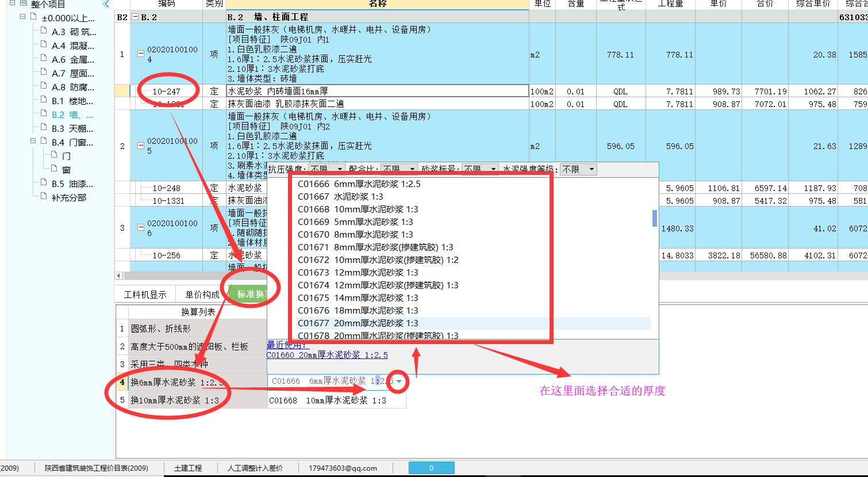Choose C01669 5mm厚水泥砂浆 1:3 from list
Image resolution: width=868 pixels, height=477 pixels.
pos(355,222)
